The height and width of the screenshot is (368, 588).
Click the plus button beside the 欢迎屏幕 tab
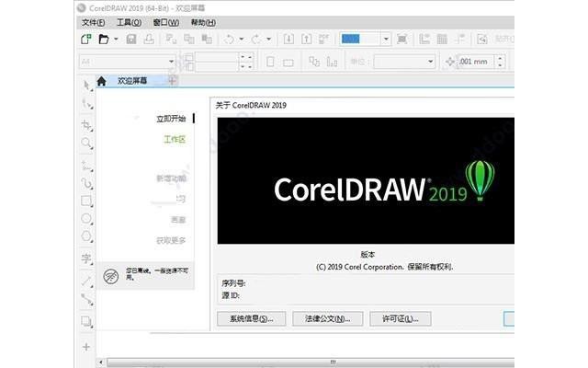coord(172,80)
